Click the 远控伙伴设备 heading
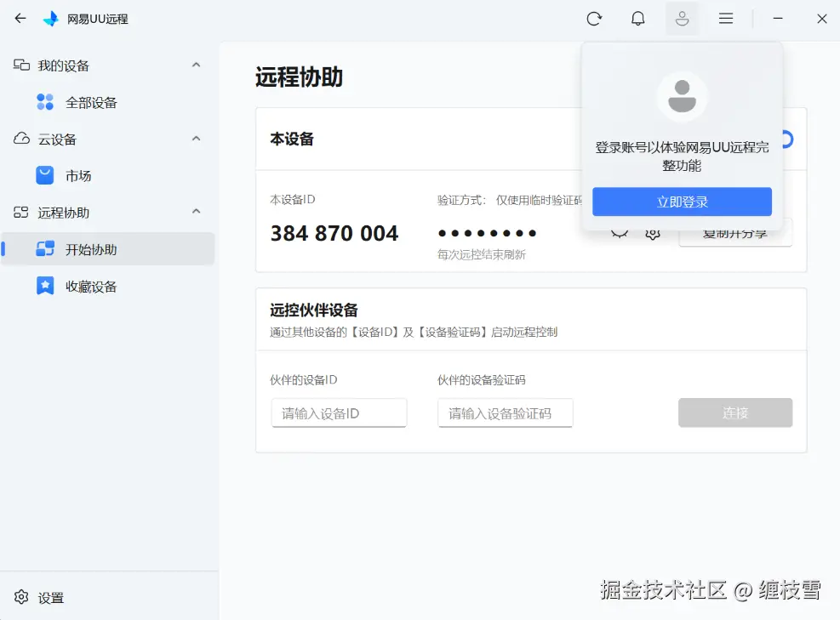 pos(314,310)
